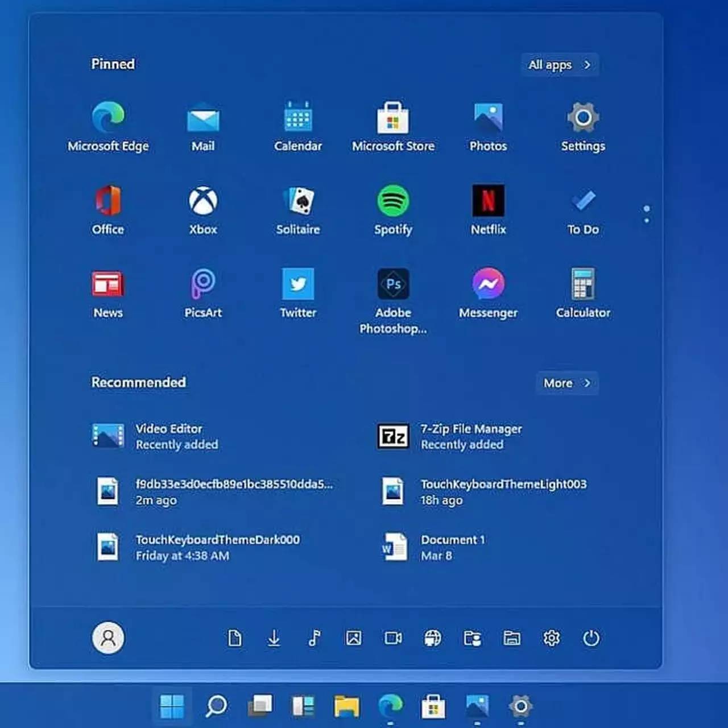Open the personal folder shortcut
This screenshot has height=728, width=728.
472,638
